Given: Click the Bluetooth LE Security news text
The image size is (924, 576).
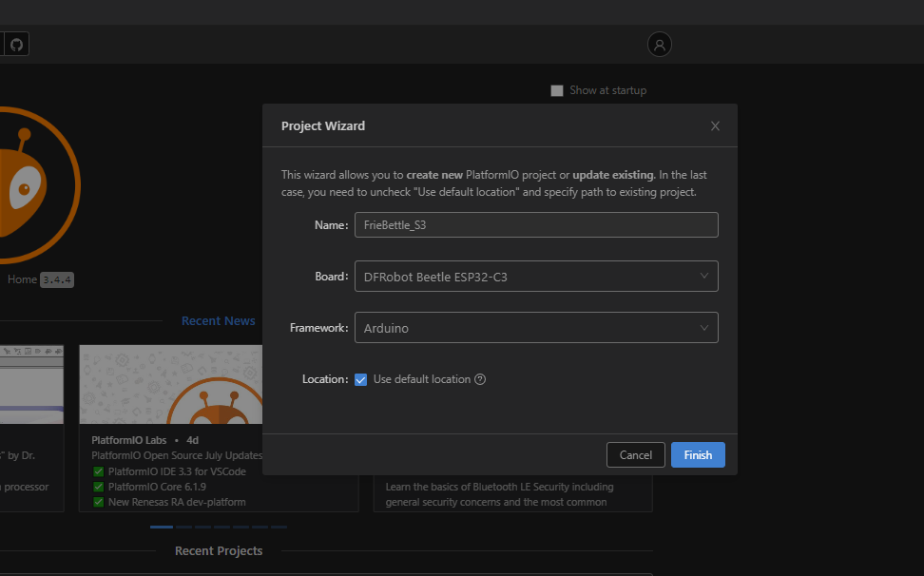Looking at the screenshot, I should (x=499, y=494).
